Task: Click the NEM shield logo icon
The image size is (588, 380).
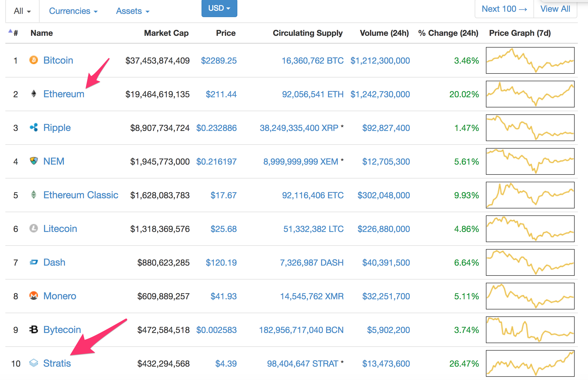Action: 33,161
